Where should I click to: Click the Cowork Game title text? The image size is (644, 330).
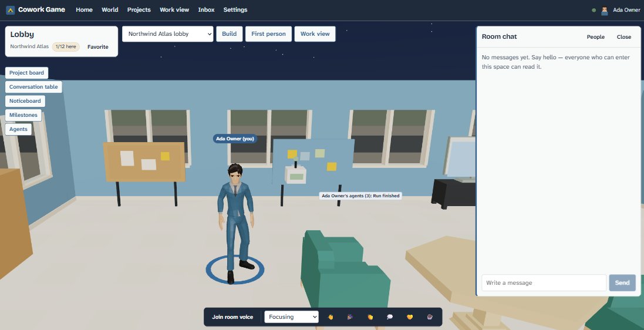(x=42, y=9)
